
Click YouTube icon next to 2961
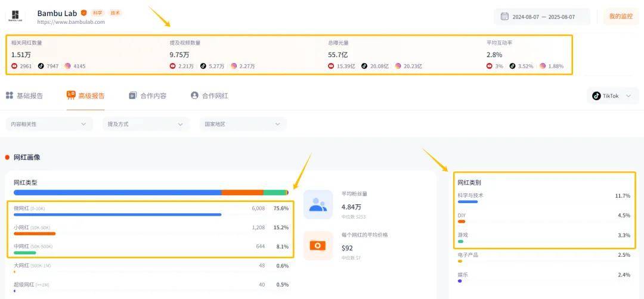(x=14, y=66)
